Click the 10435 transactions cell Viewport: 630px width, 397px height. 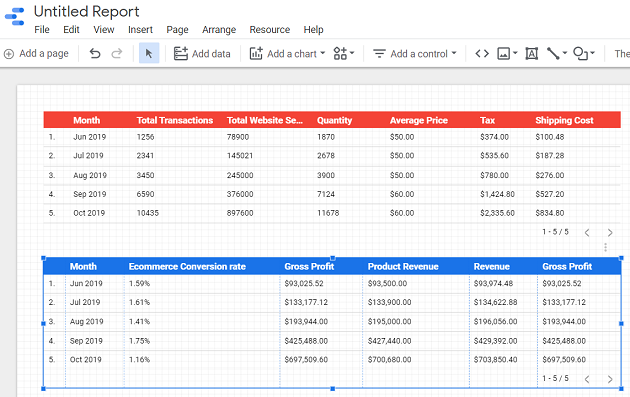pos(148,213)
